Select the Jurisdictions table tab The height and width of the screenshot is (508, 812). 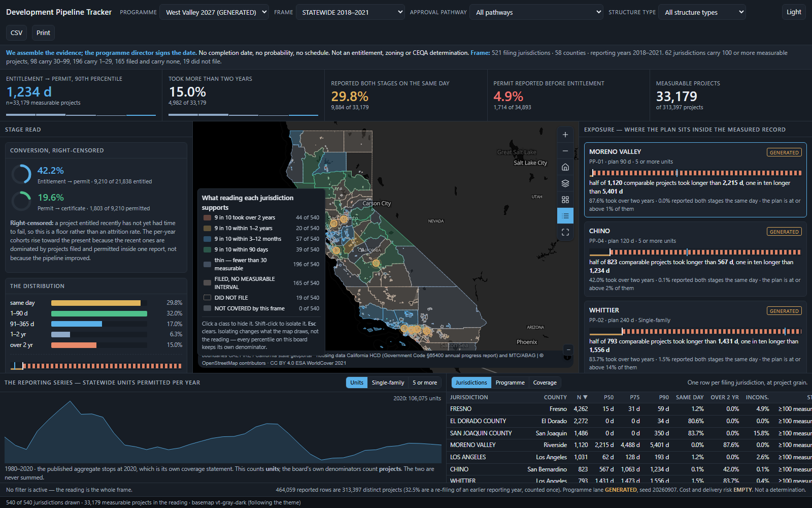471,383
